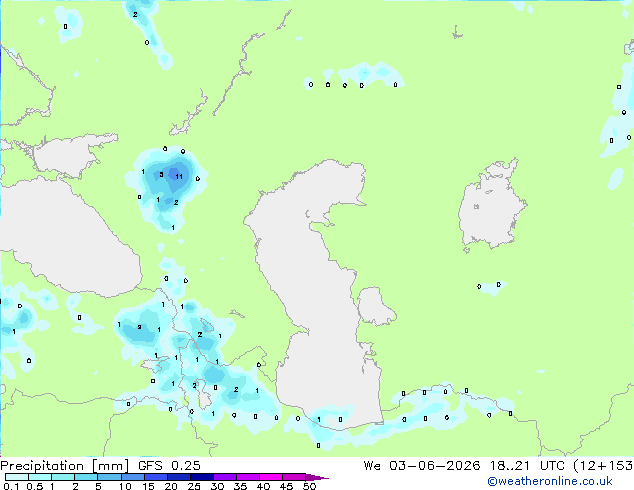Viewport: 634px width, 490px height.
Task: Click the 35 legend scale label
Action: [x=240, y=486]
